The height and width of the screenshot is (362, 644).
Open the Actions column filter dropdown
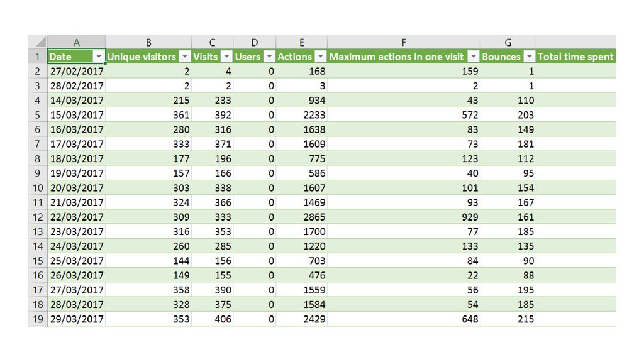point(321,56)
